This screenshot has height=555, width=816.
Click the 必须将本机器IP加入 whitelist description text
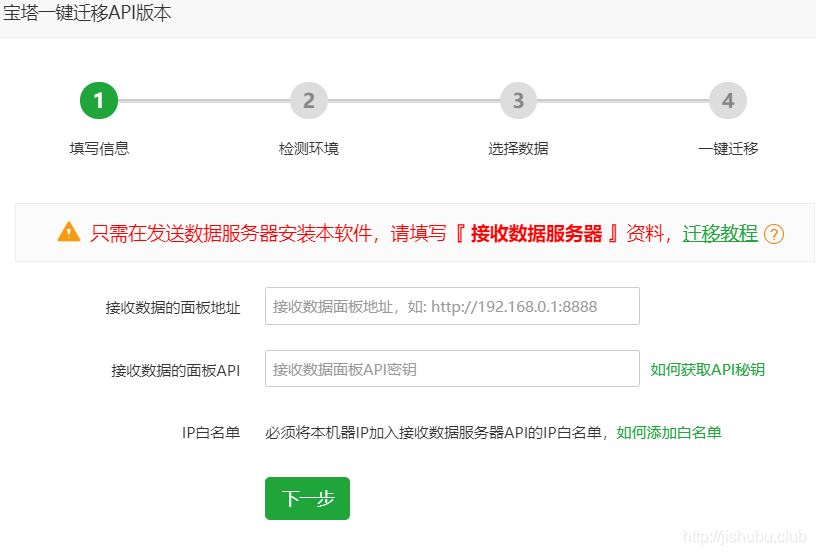(x=435, y=433)
